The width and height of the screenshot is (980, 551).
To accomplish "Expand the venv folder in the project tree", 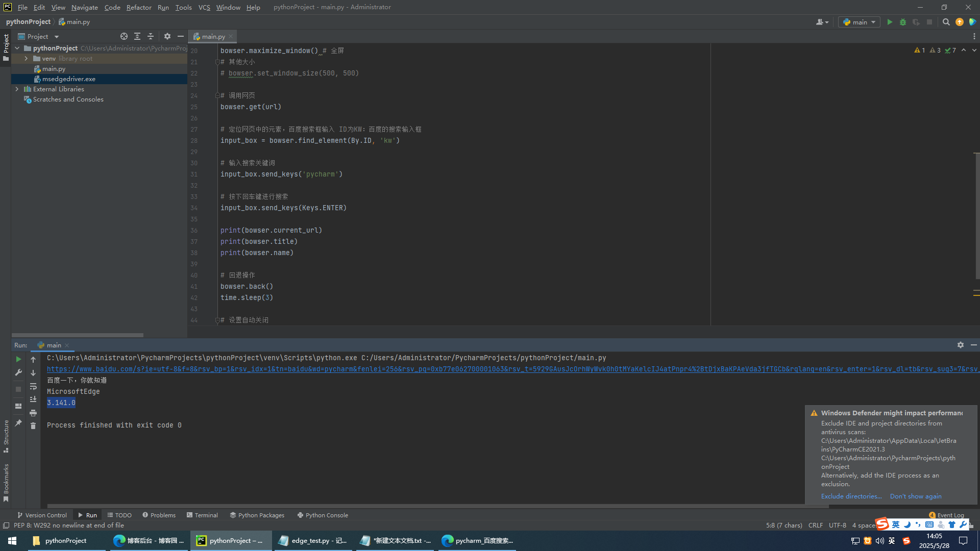I will 26,59.
